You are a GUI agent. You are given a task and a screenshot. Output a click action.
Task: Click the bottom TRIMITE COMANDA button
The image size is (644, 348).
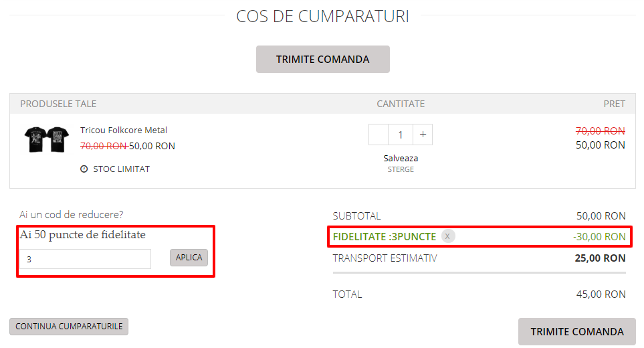[x=577, y=331]
